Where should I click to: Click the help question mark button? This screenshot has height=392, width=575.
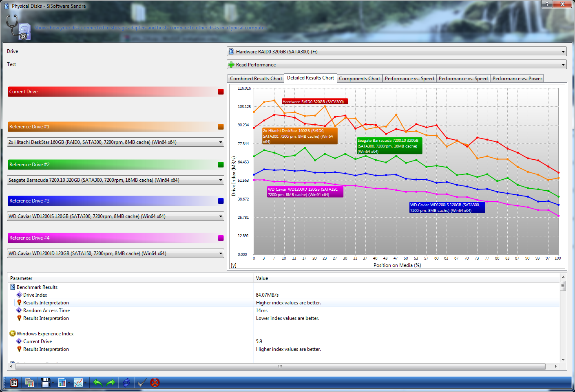click(547, 4)
